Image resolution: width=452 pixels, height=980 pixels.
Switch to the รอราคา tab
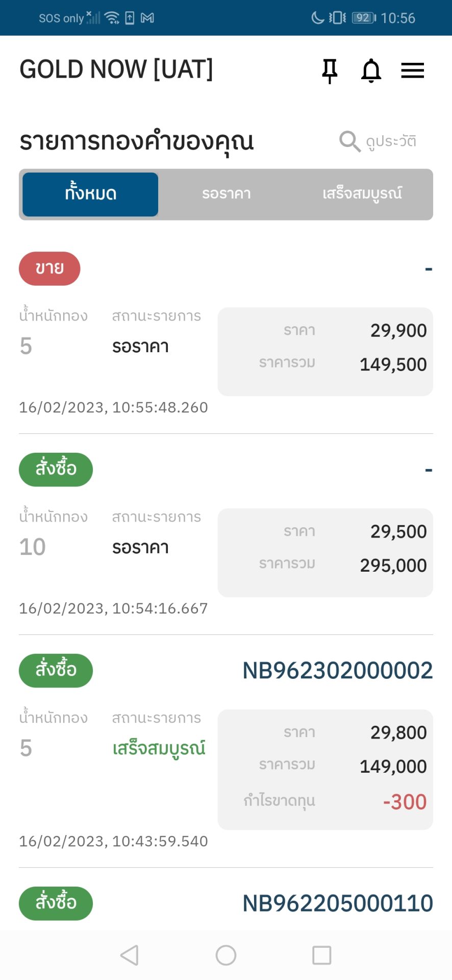pyautogui.click(x=226, y=194)
